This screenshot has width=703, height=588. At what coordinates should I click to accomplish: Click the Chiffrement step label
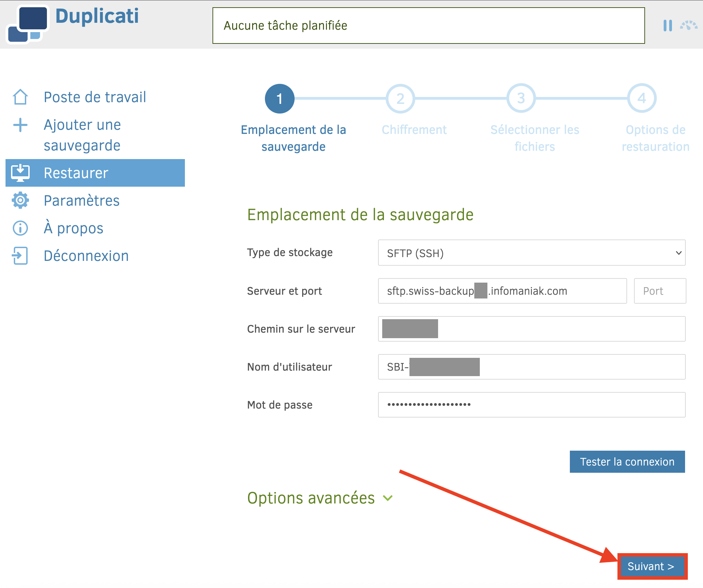click(414, 130)
